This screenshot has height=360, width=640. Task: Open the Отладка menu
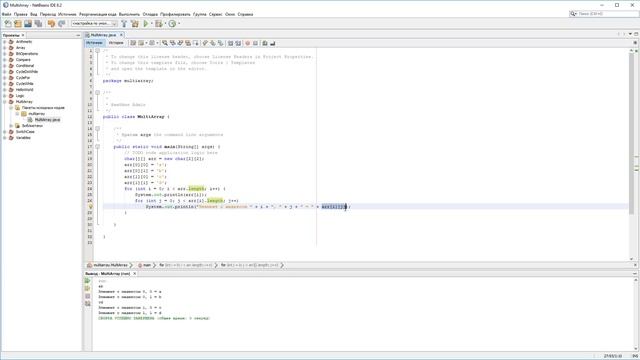point(150,14)
